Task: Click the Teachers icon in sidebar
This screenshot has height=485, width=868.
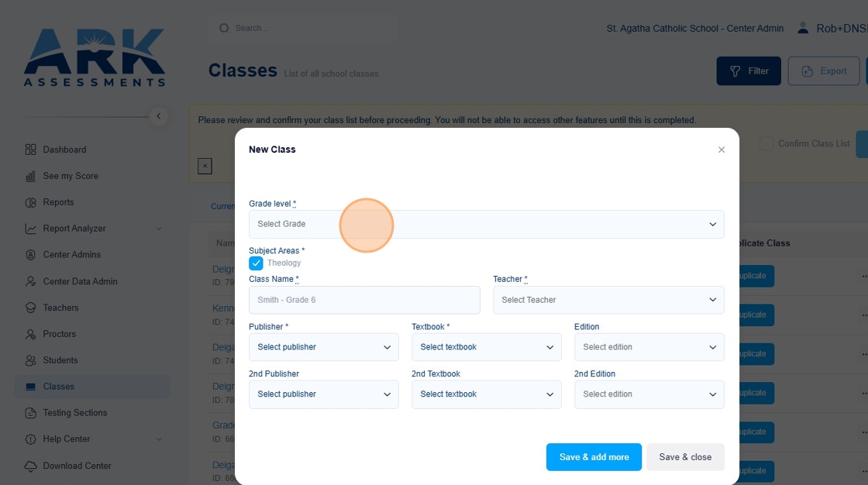Action: point(31,308)
